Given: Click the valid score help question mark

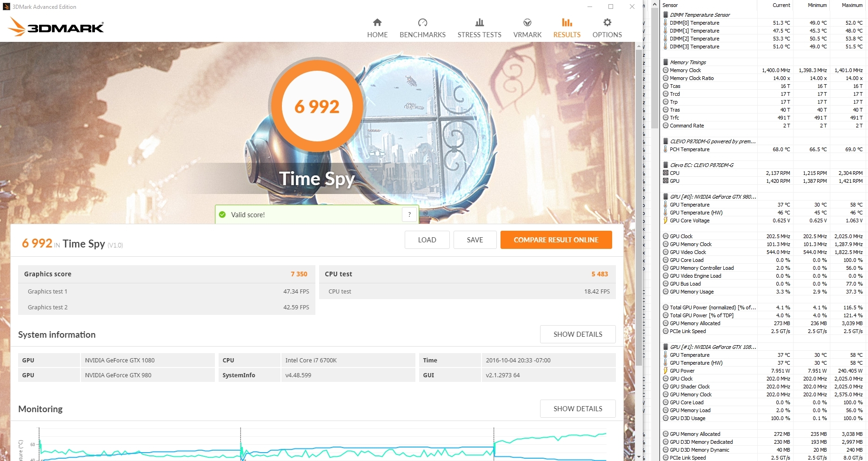Looking at the screenshot, I should 409,214.
